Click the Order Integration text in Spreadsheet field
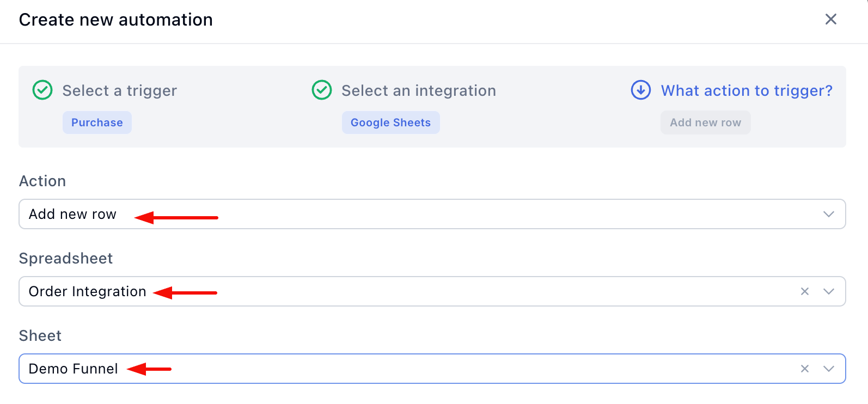 click(x=87, y=292)
